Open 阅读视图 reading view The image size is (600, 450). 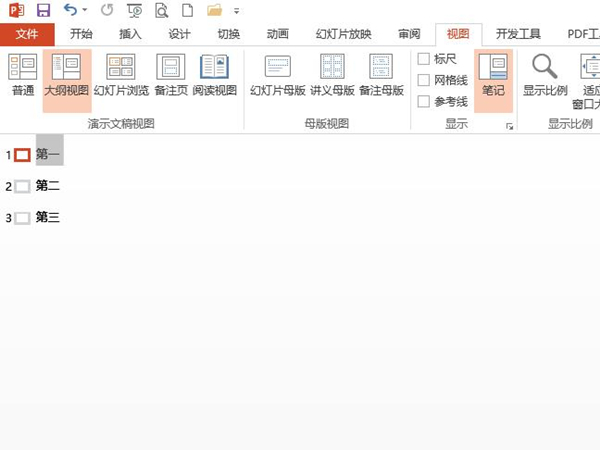click(x=214, y=76)
